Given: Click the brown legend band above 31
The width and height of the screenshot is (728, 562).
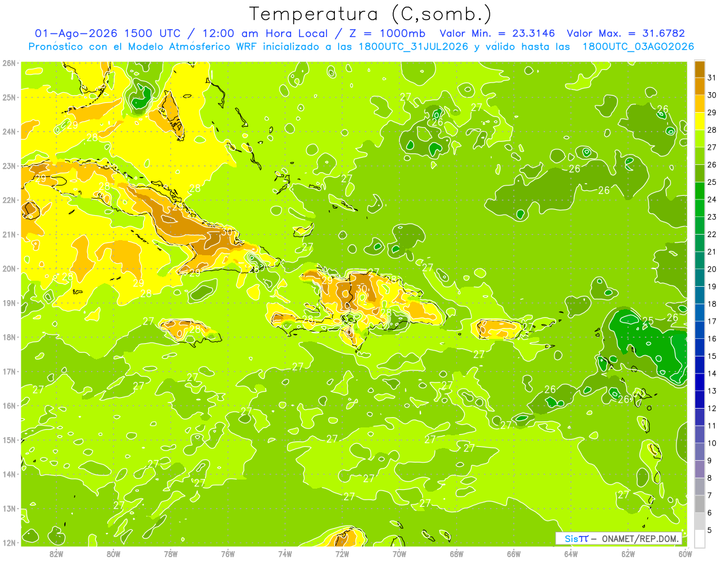Looking at the screenshot, I should 699,69.
